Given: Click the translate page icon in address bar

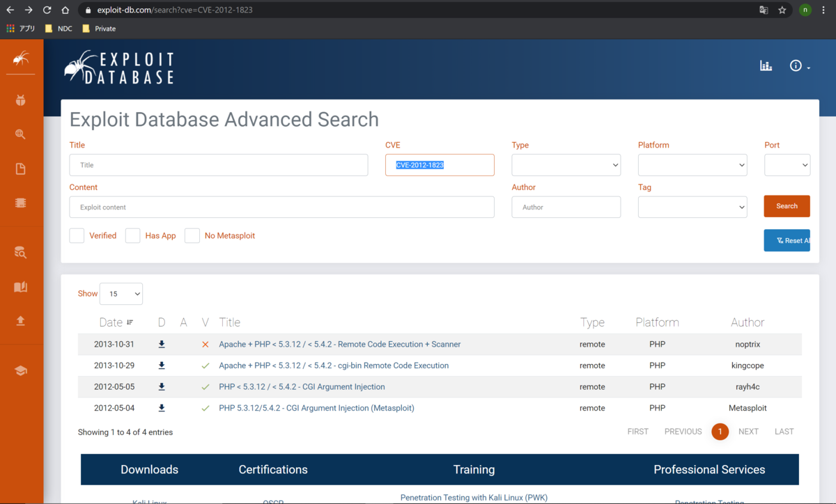Looking at the screenshot, I should click(x=764, y=10).
